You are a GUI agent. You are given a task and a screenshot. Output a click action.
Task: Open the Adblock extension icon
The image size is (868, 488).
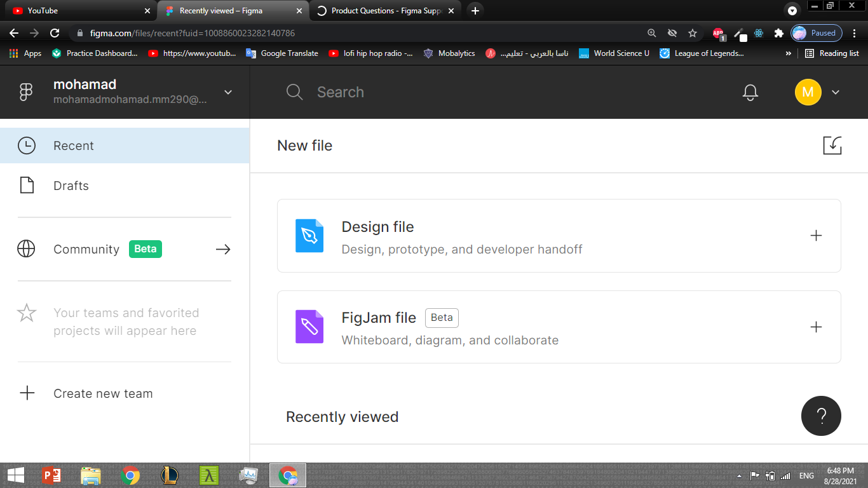pyautogui.click(x=718, y=33)
